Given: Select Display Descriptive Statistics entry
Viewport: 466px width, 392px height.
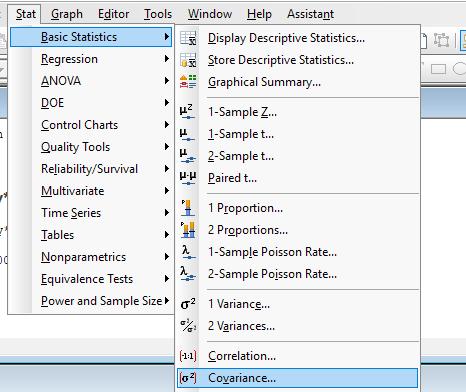Looking at the screenshot, I should [297, 38].
